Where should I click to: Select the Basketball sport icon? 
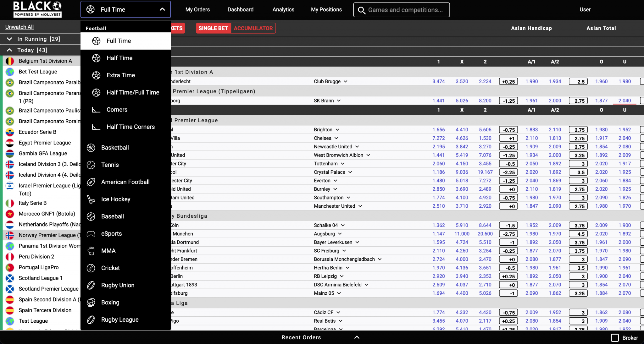(91, 148)
